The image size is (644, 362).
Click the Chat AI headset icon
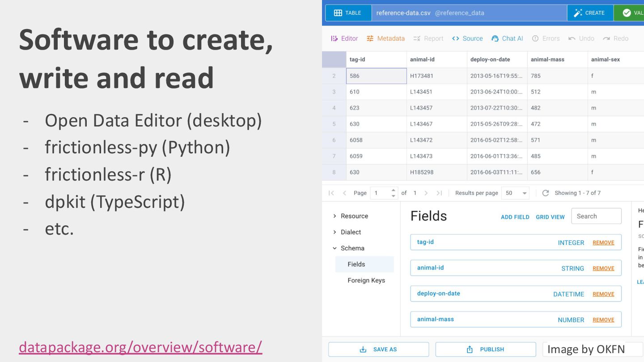(495, 38)
